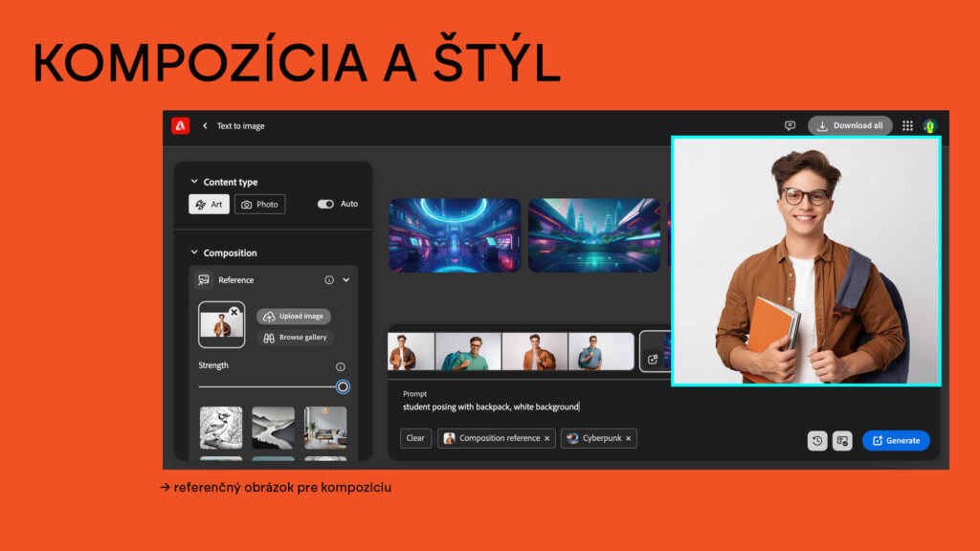Viewport: 980px width, 551px height.
Task: Select fourth student result thumbnail
Action: (x=601, y=352)
